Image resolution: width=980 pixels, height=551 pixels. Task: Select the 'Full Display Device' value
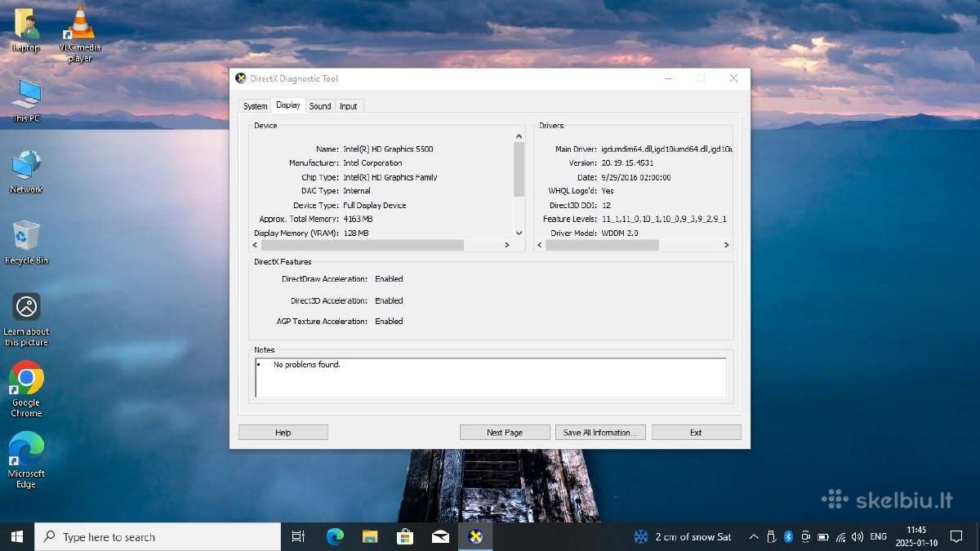(x=374, y=206)
